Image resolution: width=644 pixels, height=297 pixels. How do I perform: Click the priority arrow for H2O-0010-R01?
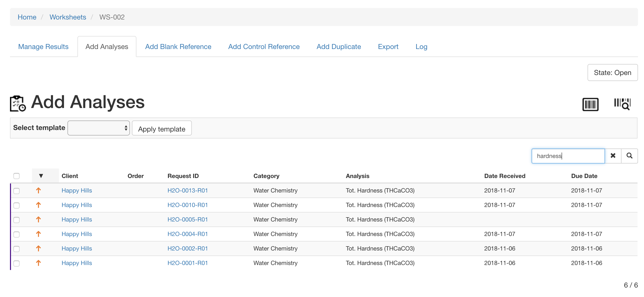[x=38, y=205]
